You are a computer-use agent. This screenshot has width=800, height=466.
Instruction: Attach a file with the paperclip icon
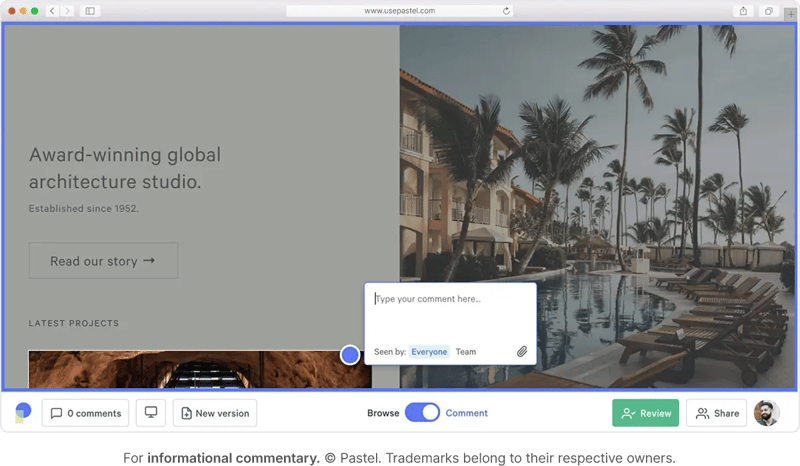[x=521, y=351]
